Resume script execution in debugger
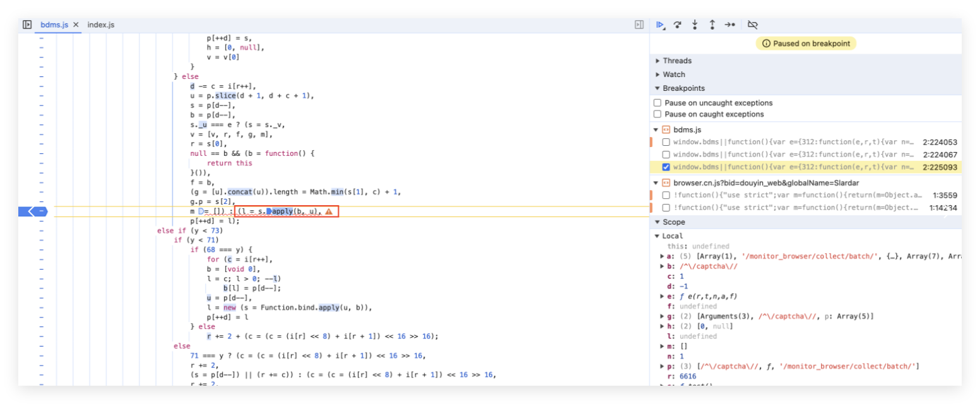 660,25
